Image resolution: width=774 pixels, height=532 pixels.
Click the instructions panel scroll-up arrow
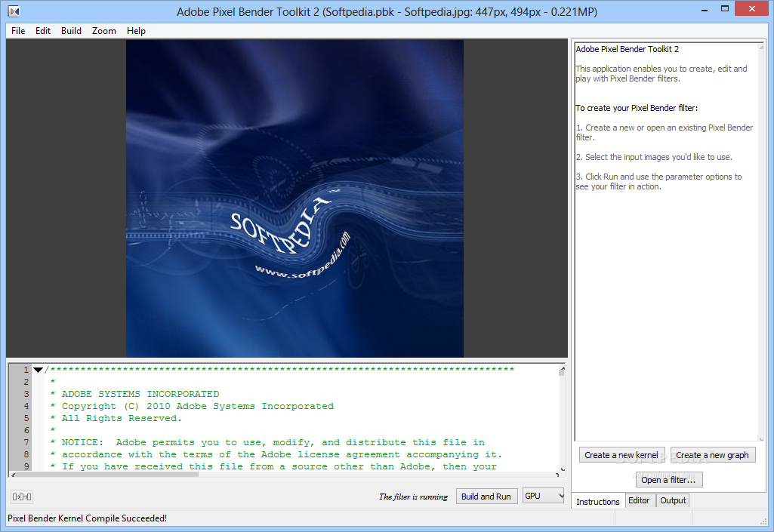761,46
